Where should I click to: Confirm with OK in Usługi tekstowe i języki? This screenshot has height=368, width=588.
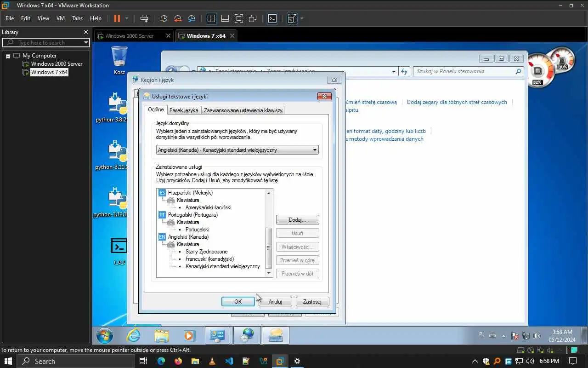(238, 302)
